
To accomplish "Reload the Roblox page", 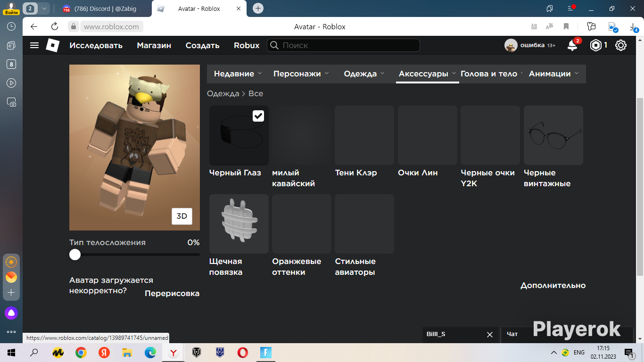I will click(x=55, y=26).
